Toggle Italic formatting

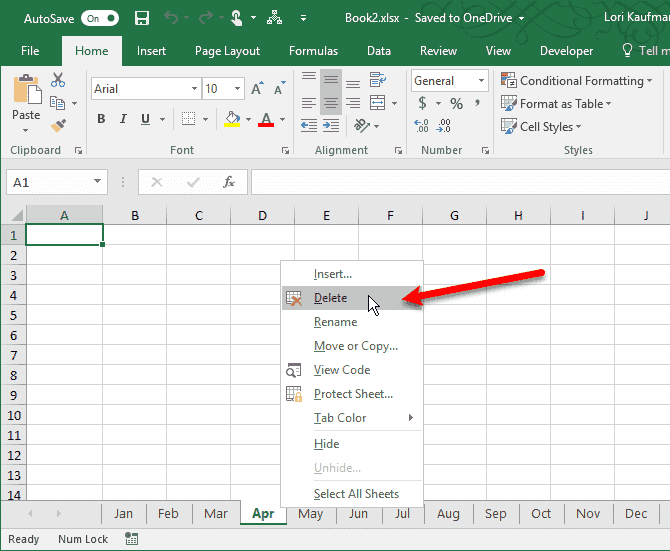tap(124, 120)
